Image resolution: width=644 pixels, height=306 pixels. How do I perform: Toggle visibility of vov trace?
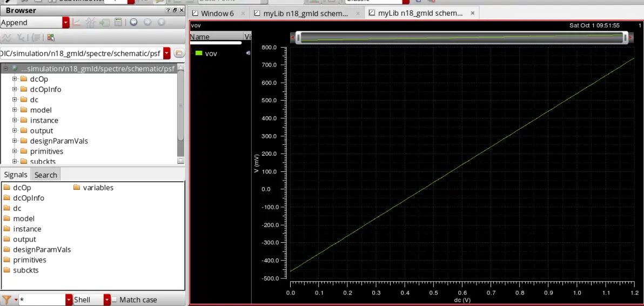pos(248,54)
